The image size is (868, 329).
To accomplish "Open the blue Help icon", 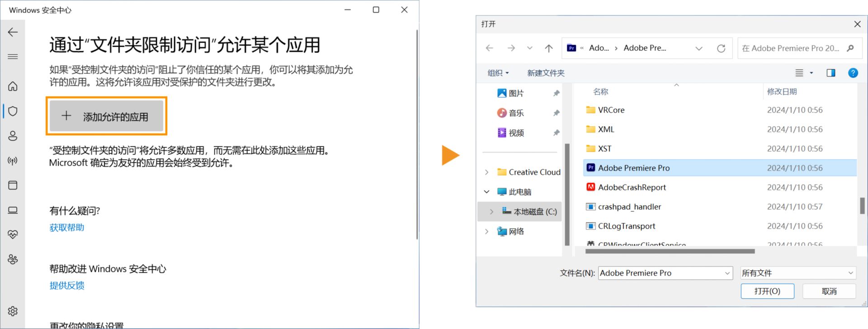I will point(853,73).
